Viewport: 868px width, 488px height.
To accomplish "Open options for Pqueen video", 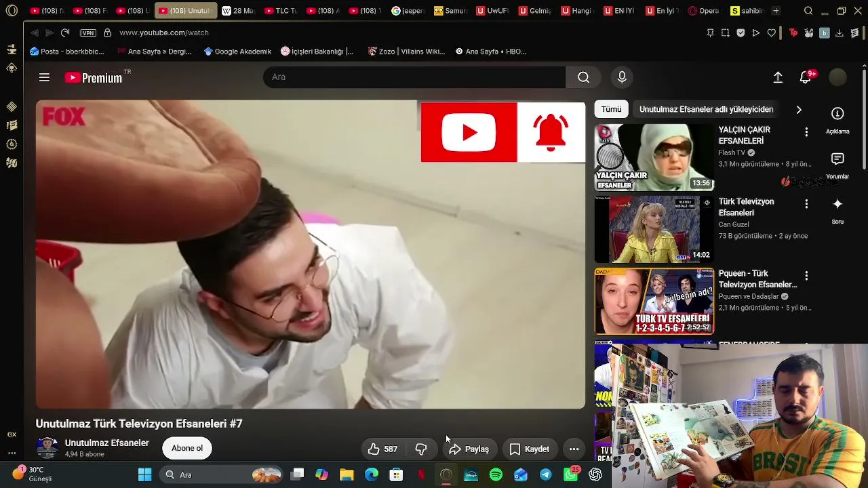I will (x=806, y=276).
